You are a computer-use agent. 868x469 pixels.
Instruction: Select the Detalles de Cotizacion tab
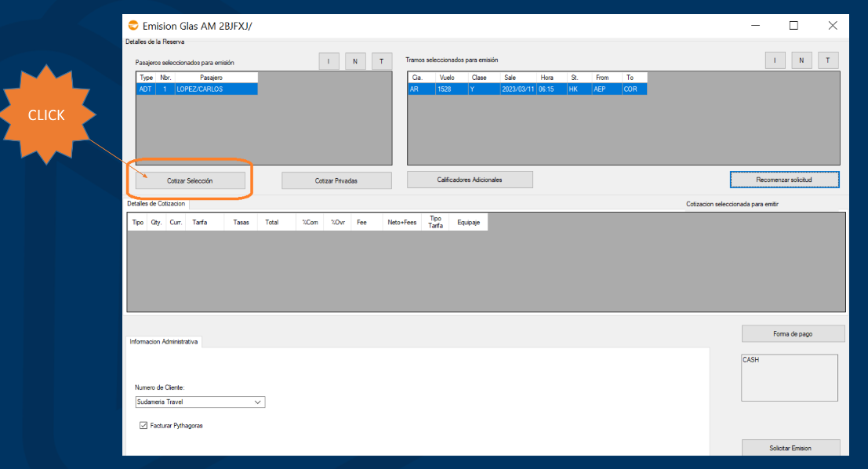pyautogui.click(x=157, y=204)
